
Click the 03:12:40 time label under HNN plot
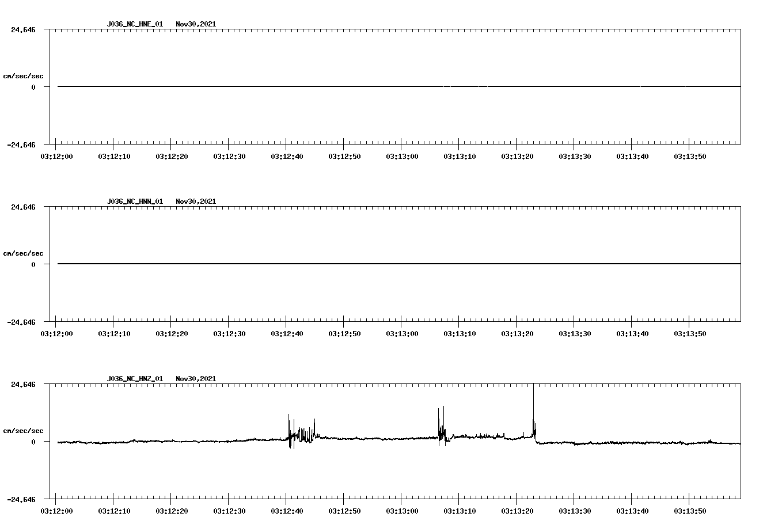pyautogui.click(x=287, y=333)
